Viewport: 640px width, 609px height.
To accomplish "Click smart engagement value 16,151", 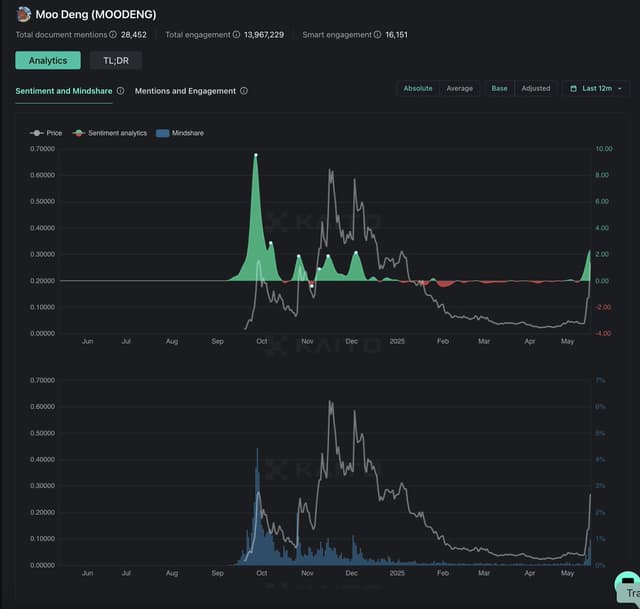I will click(x=396, y=35).
